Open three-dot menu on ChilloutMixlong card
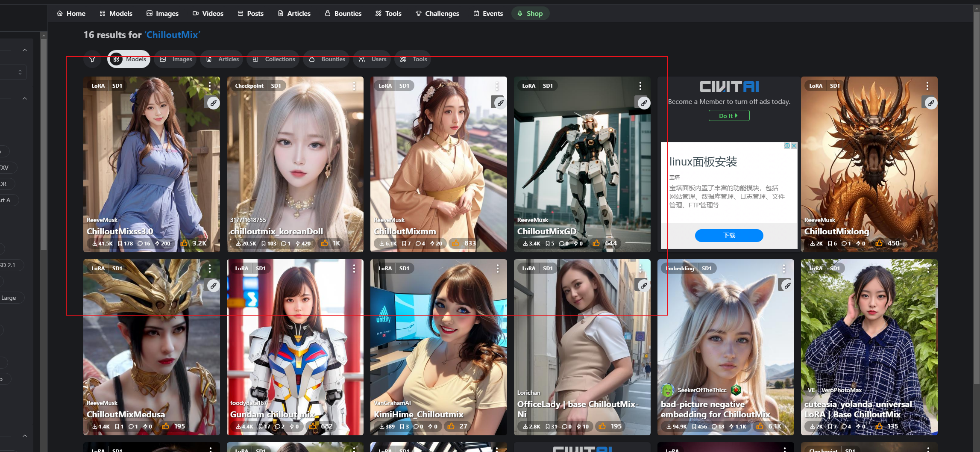Screen dimensions: 980x452 tap(927, 86)
